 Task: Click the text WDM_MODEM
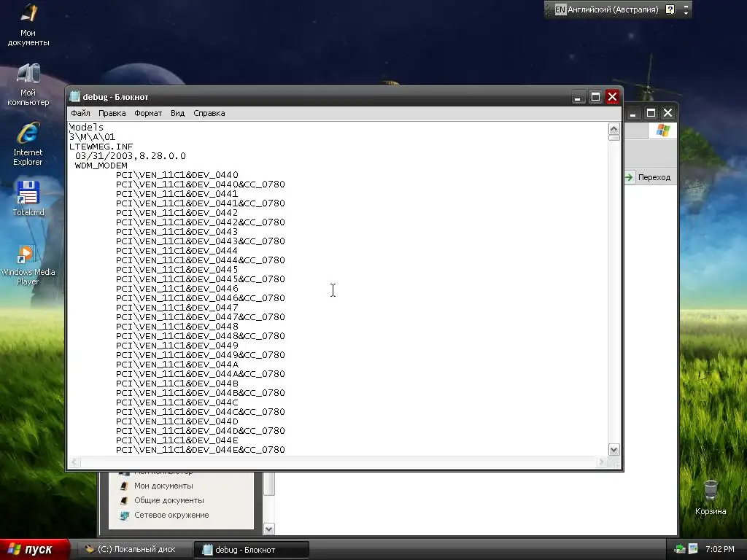pyautogui.click(x=101, y=166)
